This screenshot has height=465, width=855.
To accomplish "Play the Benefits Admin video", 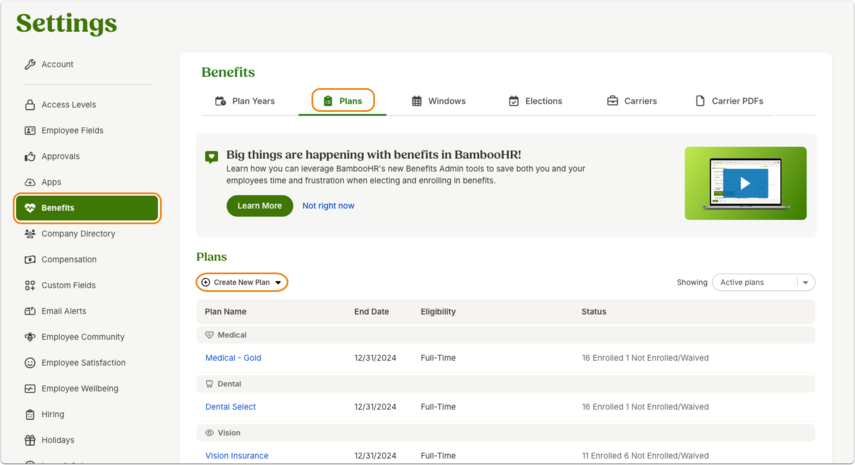I will click(x=745, y=183).
